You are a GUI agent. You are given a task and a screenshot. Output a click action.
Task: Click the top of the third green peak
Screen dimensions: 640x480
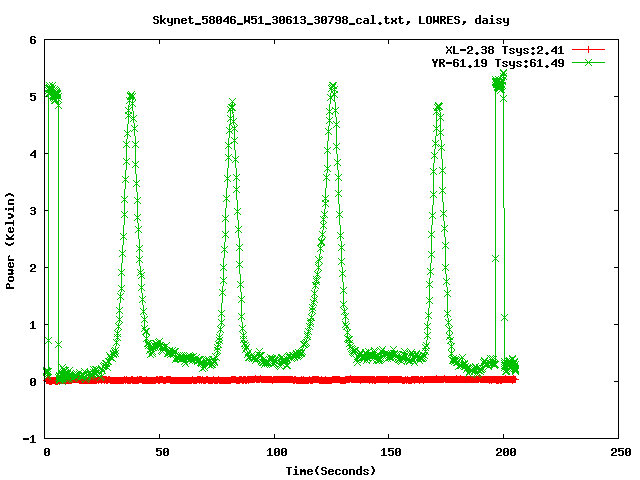coord(333,87)
